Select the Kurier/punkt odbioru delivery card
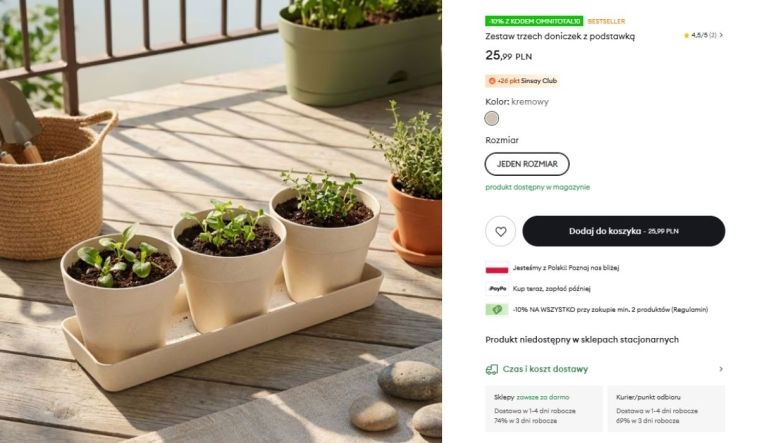This screenshot has height=443, width=759. click(x=666, y=409)
